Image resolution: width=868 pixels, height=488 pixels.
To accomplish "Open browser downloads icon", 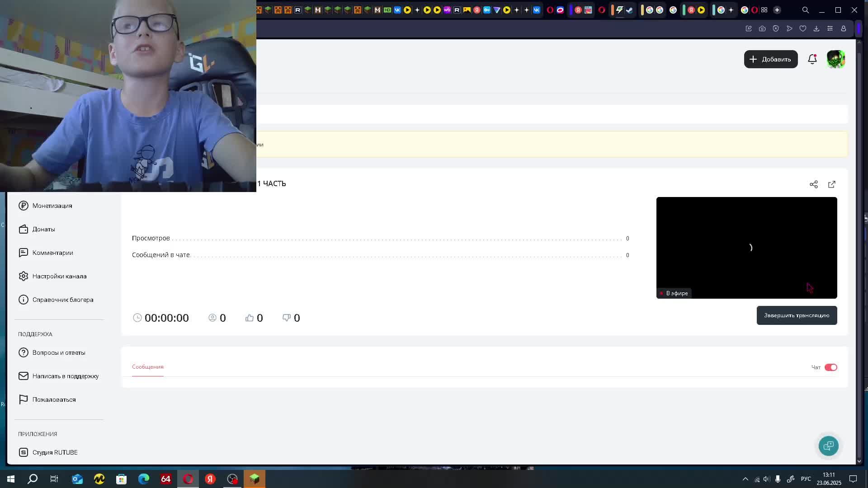I will coord(816,28).
